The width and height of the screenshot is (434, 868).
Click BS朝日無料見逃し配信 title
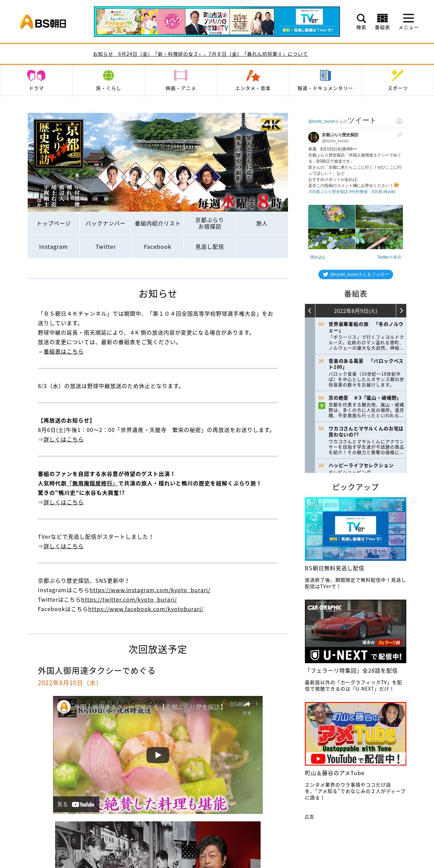(334, 568)
